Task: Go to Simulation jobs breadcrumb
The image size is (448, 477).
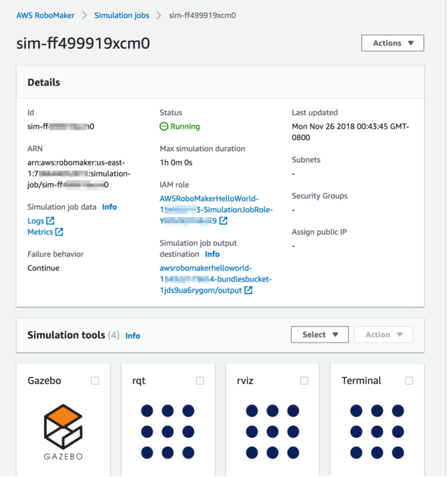Action: tap(122, 15)
